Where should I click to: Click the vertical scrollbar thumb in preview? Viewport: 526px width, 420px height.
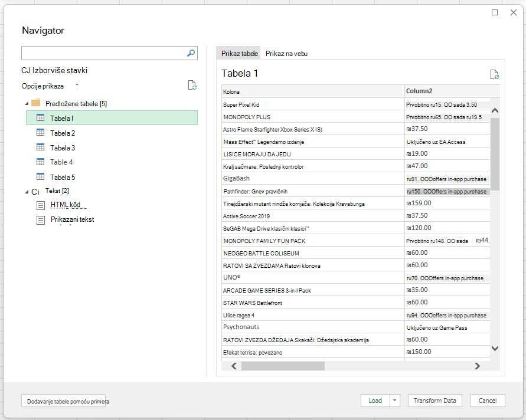click(x=495, y=154)
